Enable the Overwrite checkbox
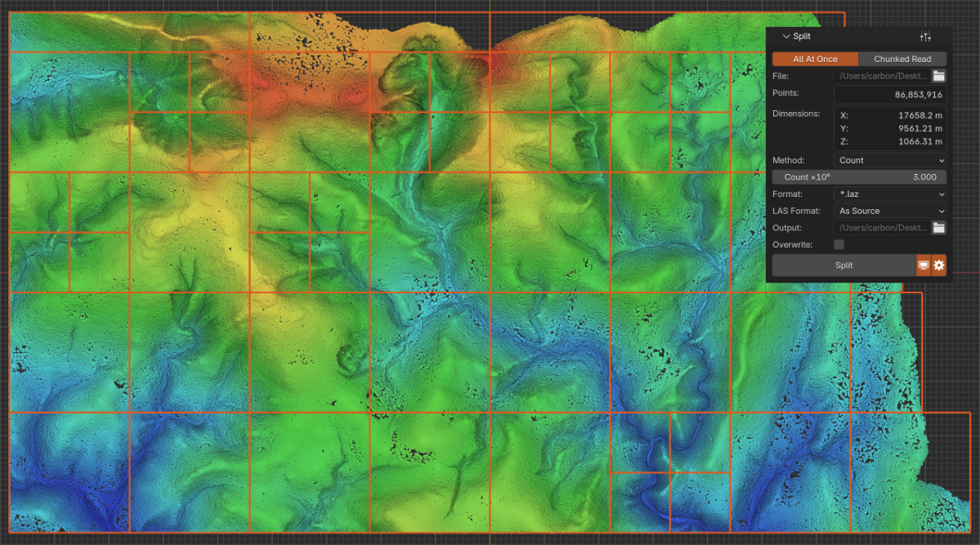Screen dimensions: 980x545 [839, 244]
